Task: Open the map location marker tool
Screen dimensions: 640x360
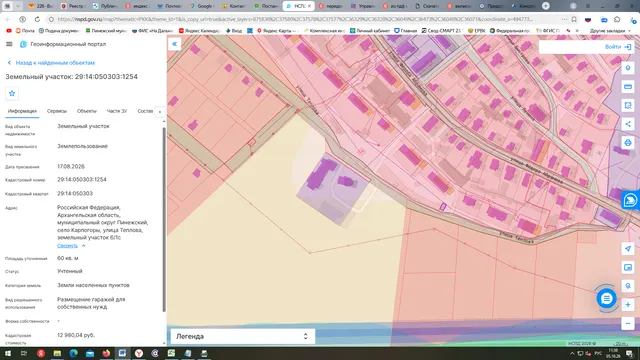Action: click(x=628, y=68)
